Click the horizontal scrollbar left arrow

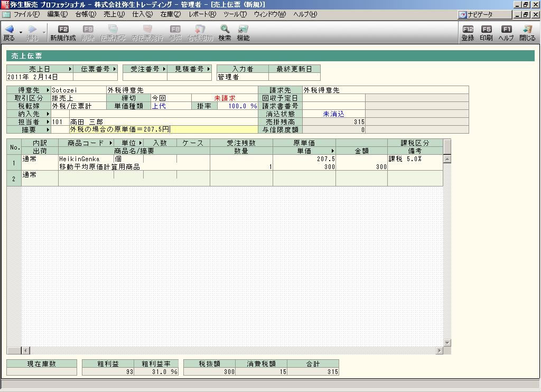25,351
